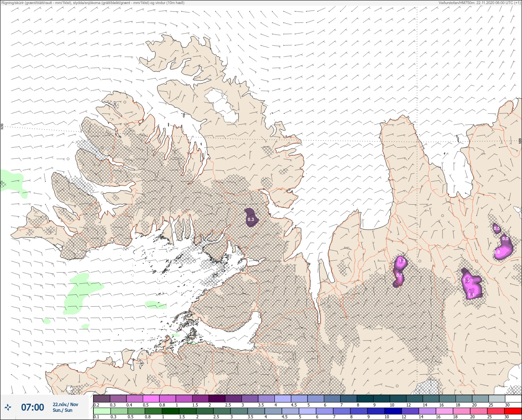The width and height of the screenshot is (522, 420).
Task: Select the 07:00 time display
Action: (x=32, y=407)
